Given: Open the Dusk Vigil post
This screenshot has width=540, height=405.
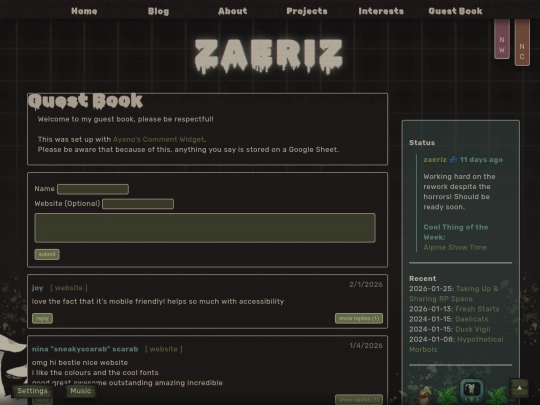Looking at the screenshot, I should [472, 329].
